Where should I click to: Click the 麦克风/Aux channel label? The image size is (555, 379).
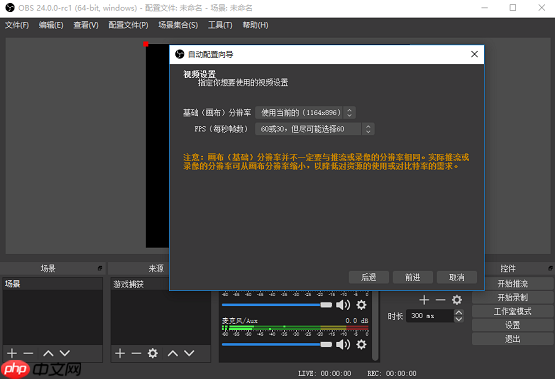point(240,321)
